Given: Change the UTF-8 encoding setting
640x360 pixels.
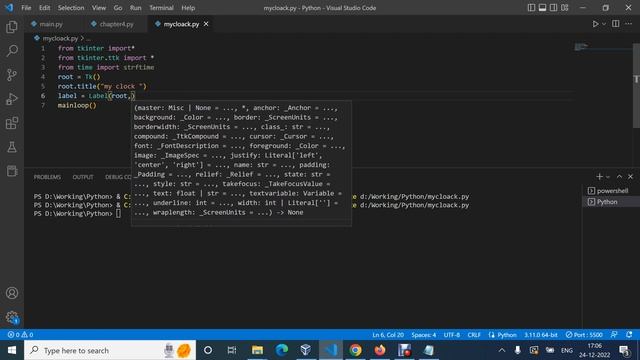Looking at the screenshot, I should (x=451, y=335).
